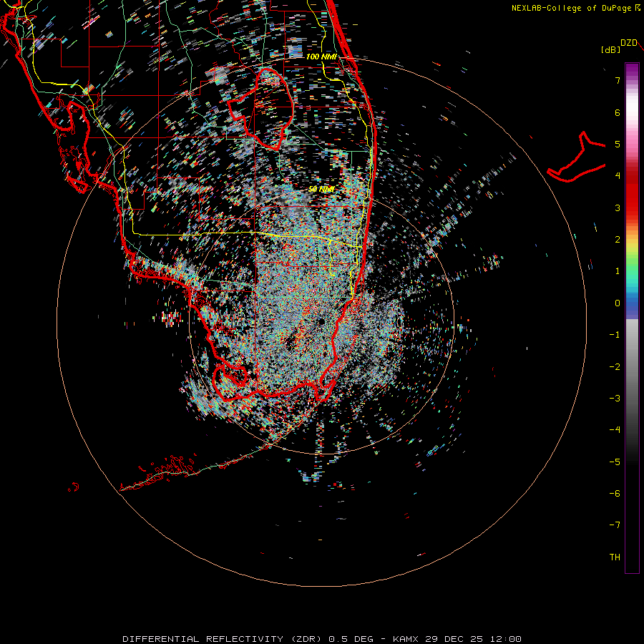Click the 3 dB red band on the color scale
644x644 pixels.
click(x=632, y=208)
